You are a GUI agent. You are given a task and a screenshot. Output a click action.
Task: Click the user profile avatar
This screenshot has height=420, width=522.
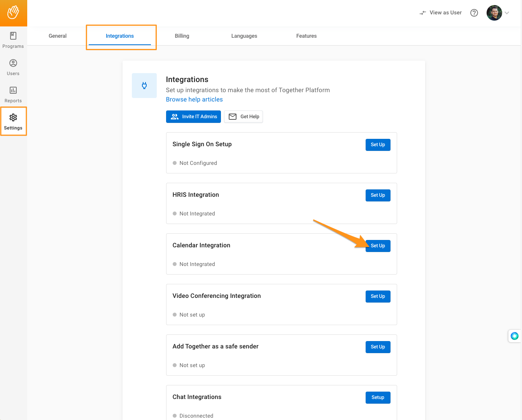tap(494, 13)
